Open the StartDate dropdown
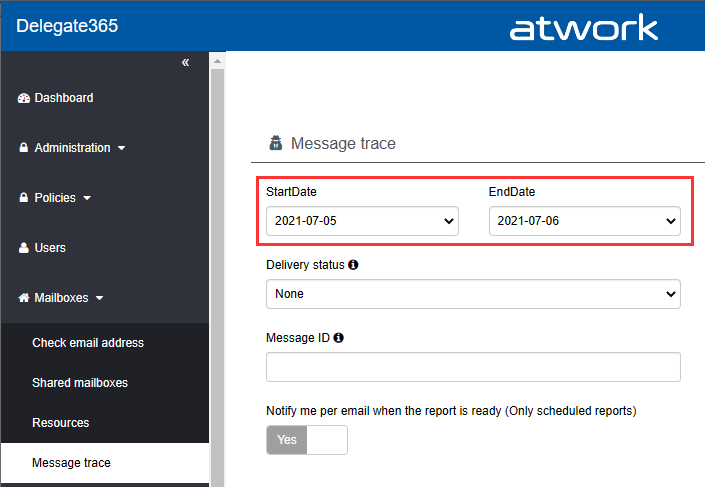Screen dimensions: 705x487 (x=362, y=221)
